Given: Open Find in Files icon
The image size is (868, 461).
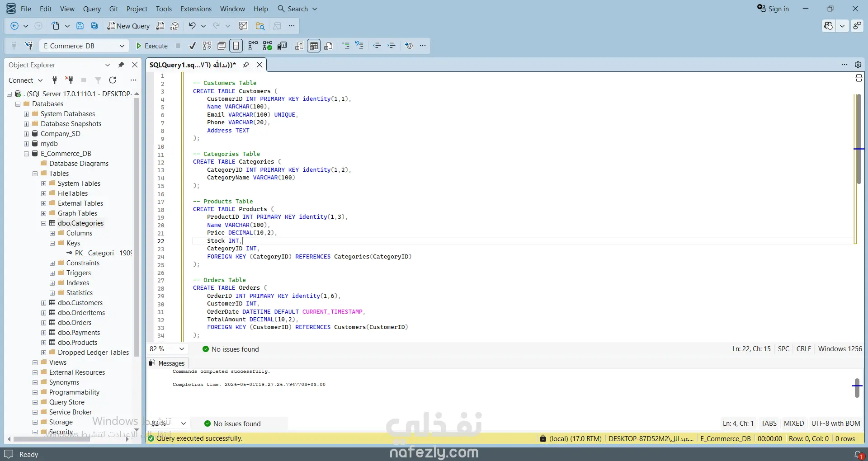Looking at the screenshot, I should point(260,26).
